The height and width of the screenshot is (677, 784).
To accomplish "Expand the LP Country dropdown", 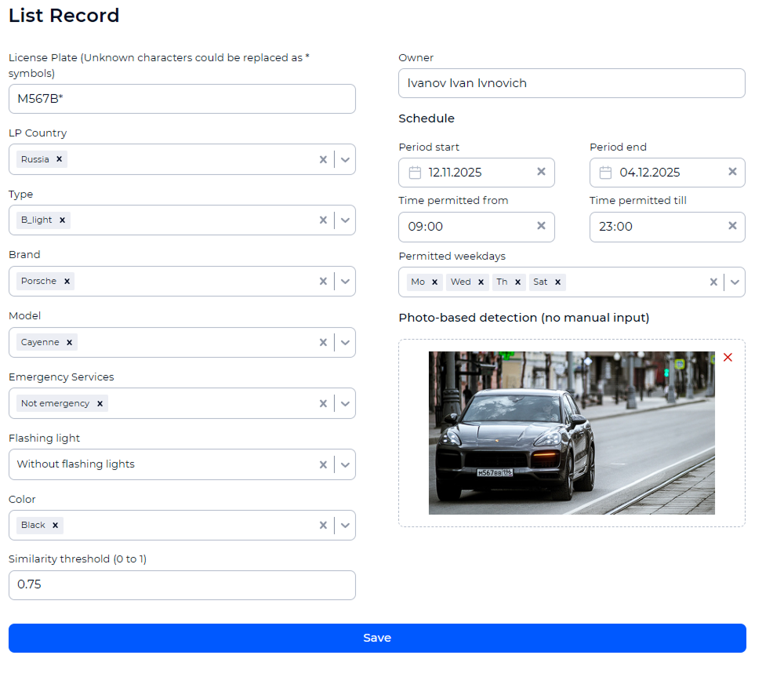I will tap(344, 158).
